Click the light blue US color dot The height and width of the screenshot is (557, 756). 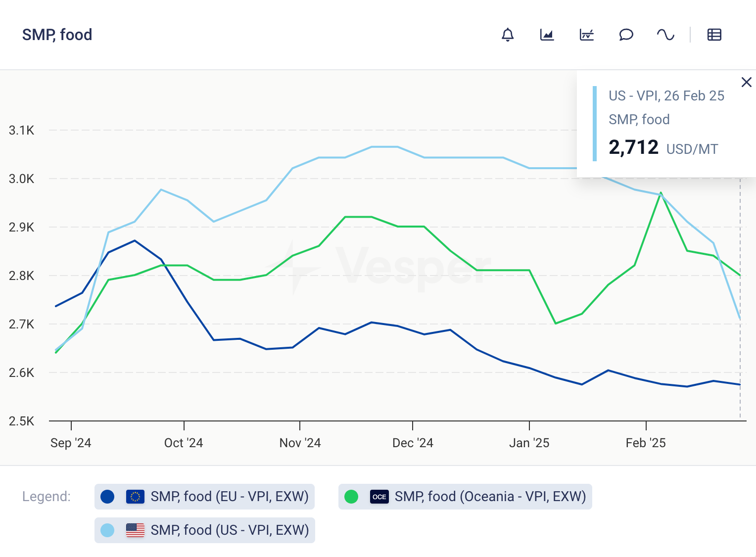(107, 530)
